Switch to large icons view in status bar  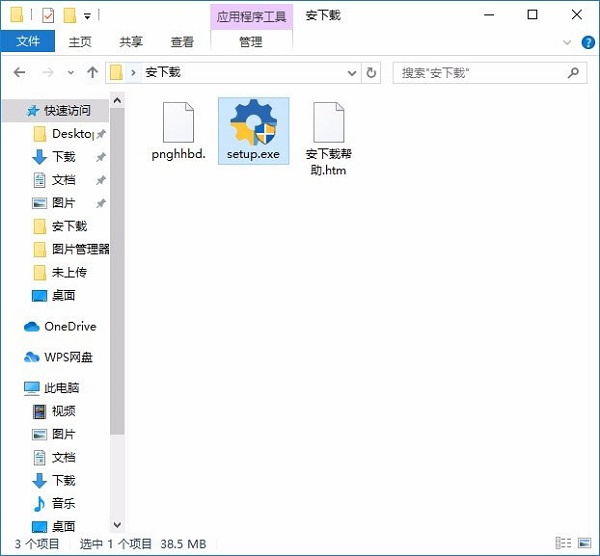tap(586, 544)
